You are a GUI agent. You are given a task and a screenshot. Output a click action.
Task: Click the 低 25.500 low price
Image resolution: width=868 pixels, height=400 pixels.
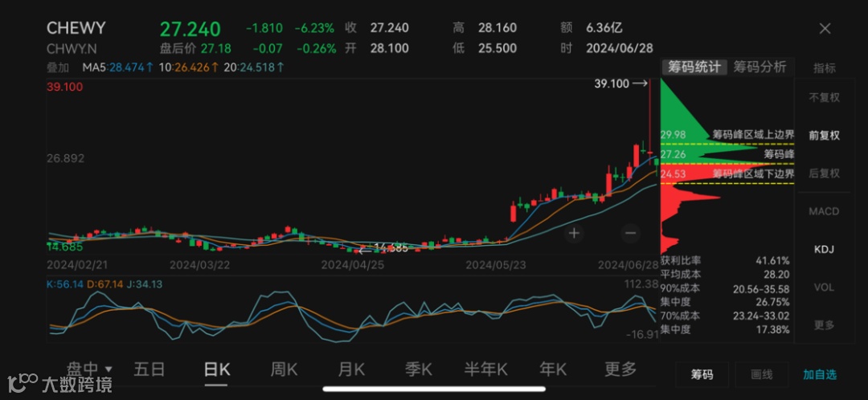pos(485,49)
